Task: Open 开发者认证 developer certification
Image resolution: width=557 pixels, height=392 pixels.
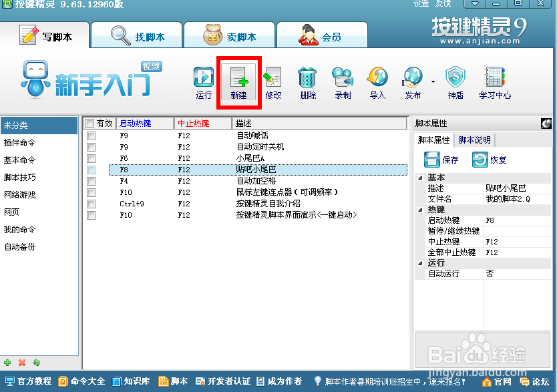Action: [x=223, y=381]
